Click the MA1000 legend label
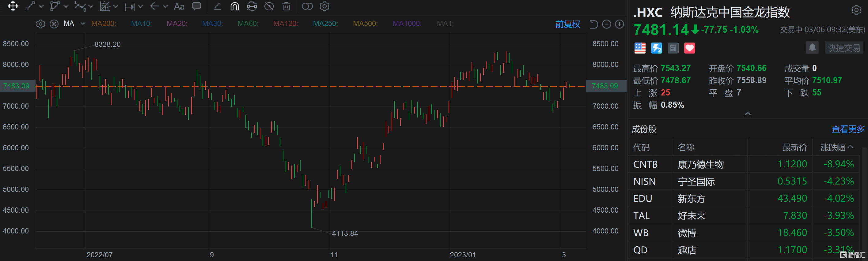Image resolution: width=868 pixels, height=261 pixels. coord(407,24)
